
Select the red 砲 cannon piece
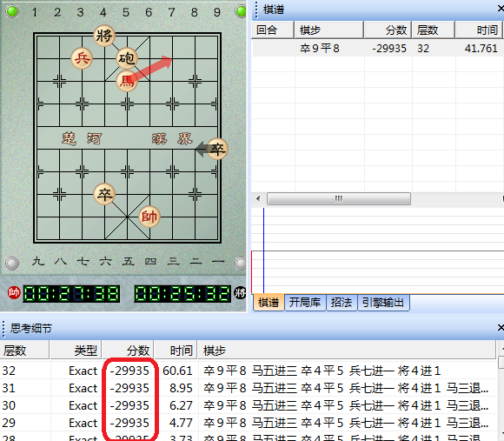tap(127, 58)
